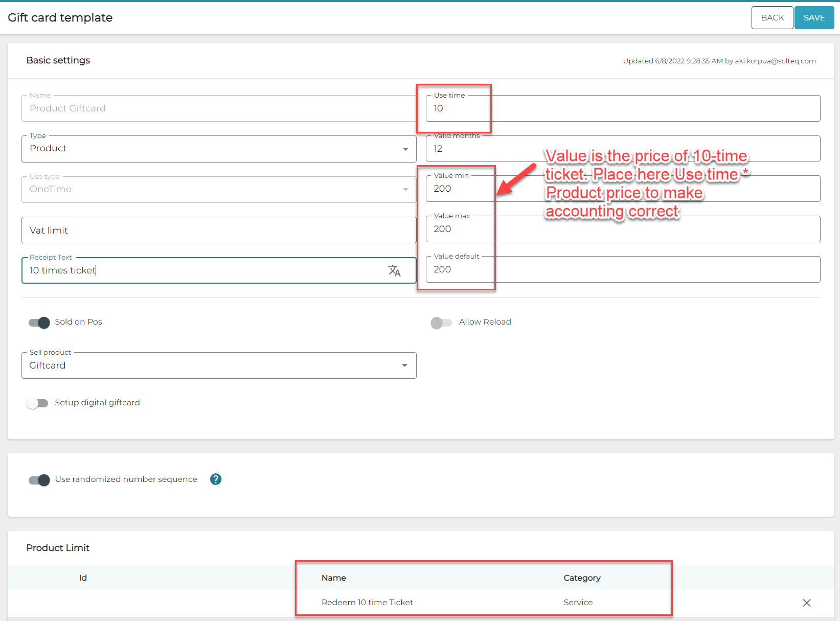The height and width of the screenshot is (621, 840).
Task: Go back with the BACK button
Action: pyautogui.click(x=772, y=18)
